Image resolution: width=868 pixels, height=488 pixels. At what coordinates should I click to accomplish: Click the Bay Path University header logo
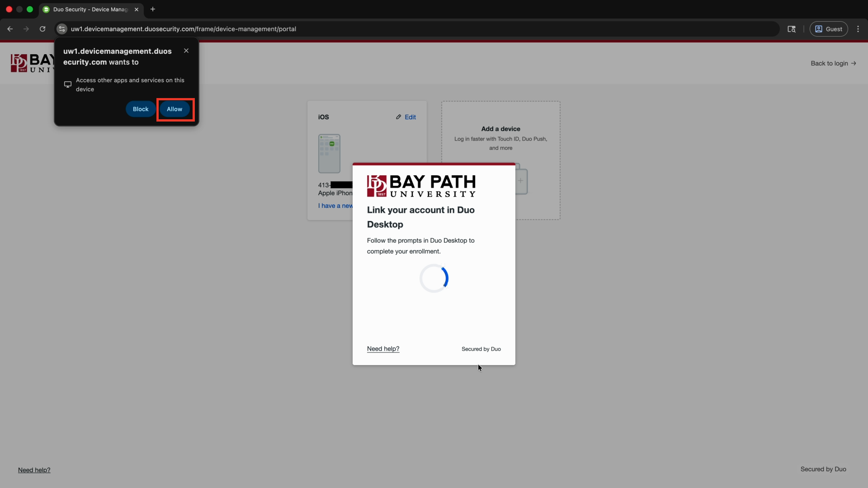[x=33, y=63]
